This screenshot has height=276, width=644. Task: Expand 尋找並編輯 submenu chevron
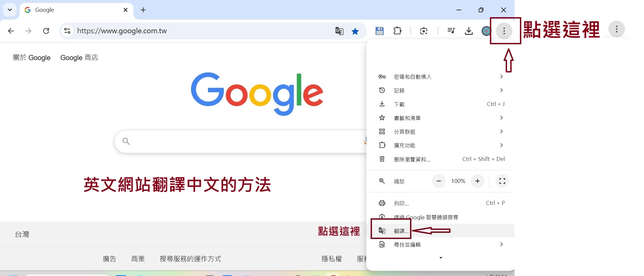coord(501,244)
